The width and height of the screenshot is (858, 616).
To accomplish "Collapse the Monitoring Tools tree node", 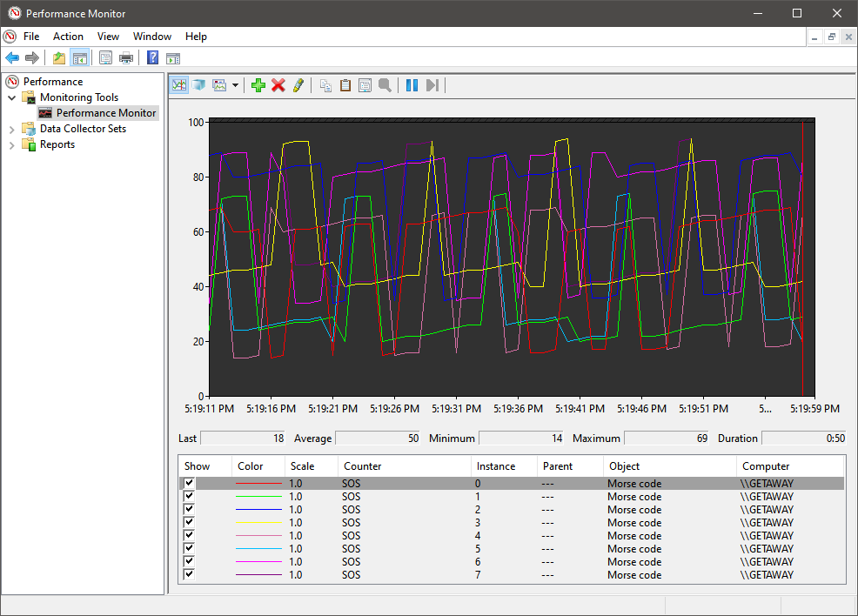I will [x=11, y=98].
